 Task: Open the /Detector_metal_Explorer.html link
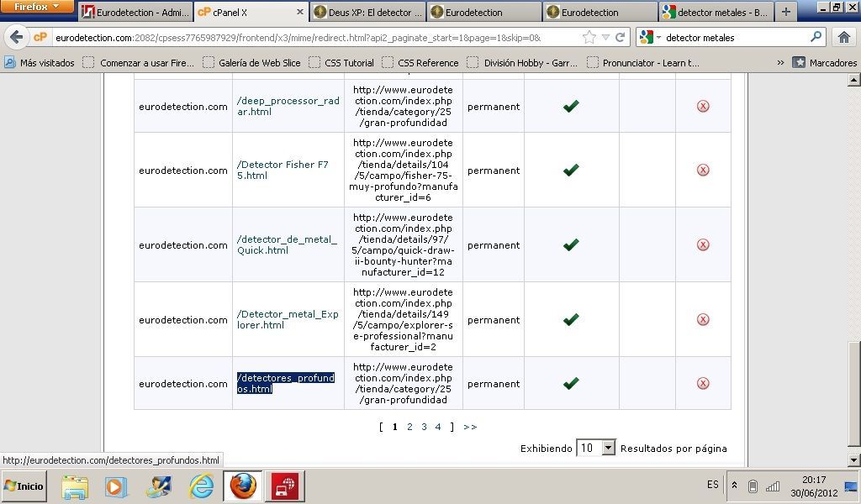(x=288, y=319)
